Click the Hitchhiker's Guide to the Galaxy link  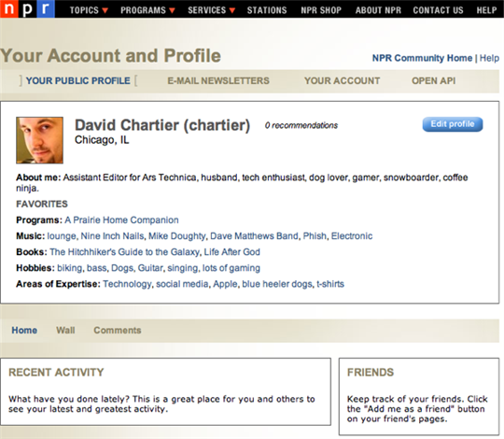(x=124, y=252)
